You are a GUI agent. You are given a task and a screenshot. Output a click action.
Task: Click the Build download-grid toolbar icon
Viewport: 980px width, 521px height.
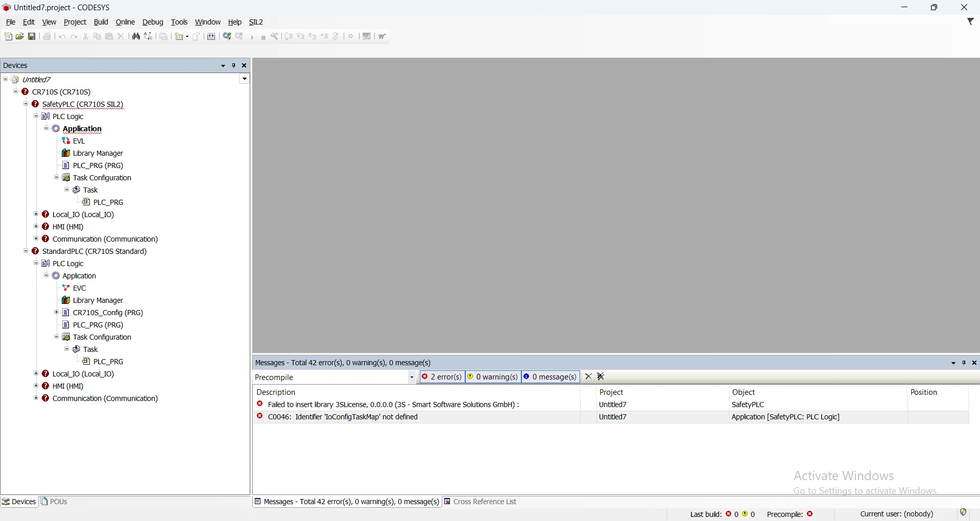[x=211, y=36]
